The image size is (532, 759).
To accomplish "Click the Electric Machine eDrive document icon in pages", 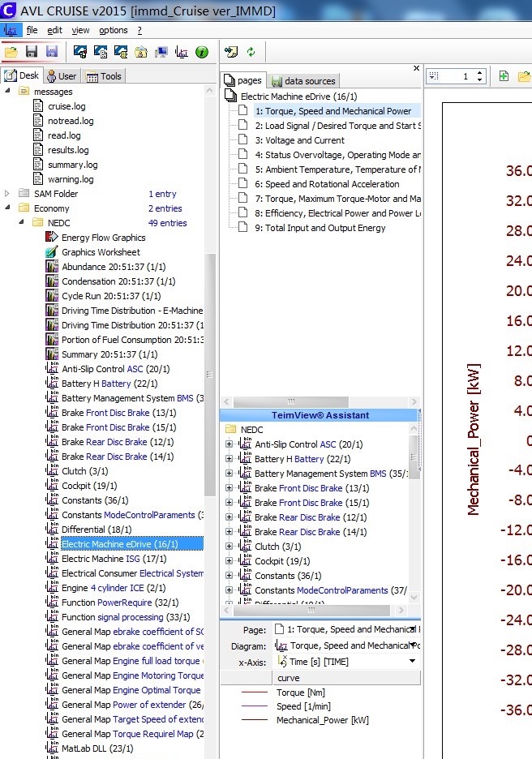I will (x=230, y=96).
